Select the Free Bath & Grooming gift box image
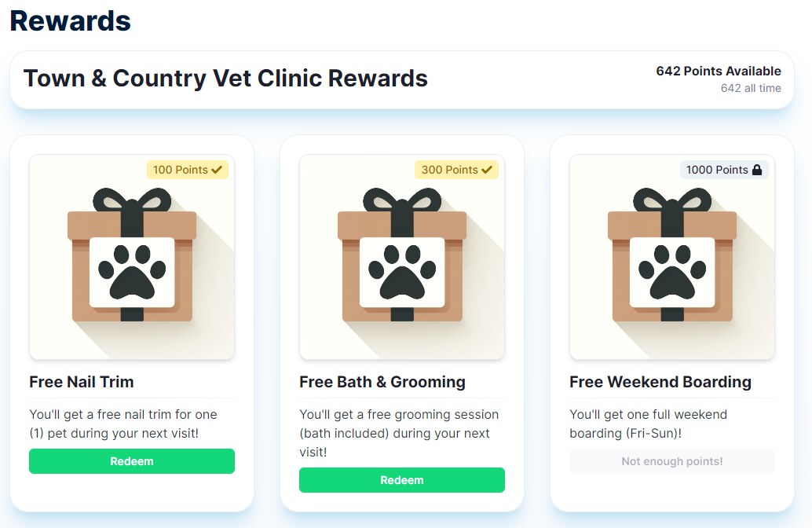 [402, 257]
